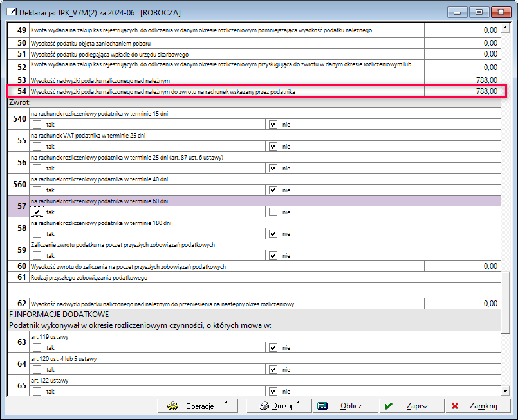This screenshot has height=420, width=518.
Task: Click the value field of row 52
Action: coord(462,68)
